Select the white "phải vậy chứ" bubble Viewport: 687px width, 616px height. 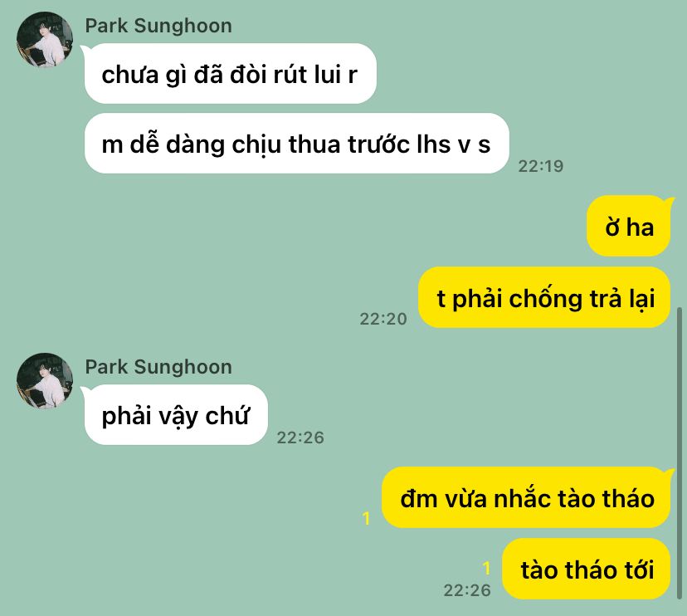176,415
